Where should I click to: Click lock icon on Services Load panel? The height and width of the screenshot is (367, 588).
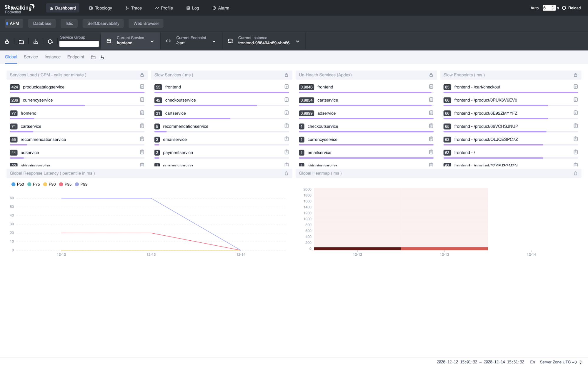[142, 75]
